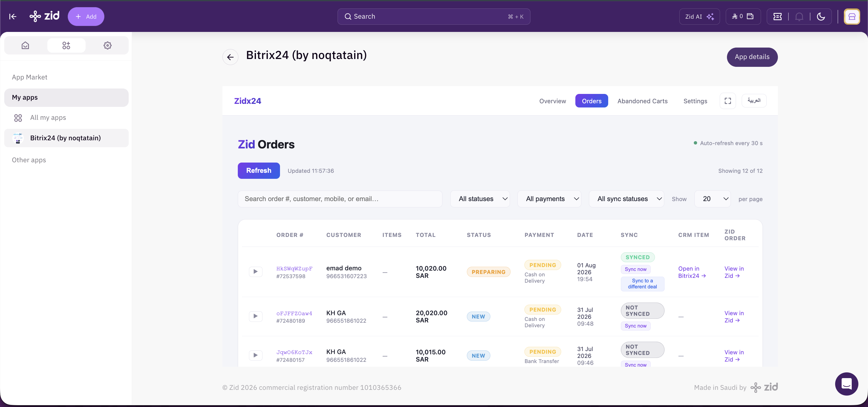Click the Auto-refresh every 30 s indicator
Screen dimensions: 868x407
coord(728,143)
